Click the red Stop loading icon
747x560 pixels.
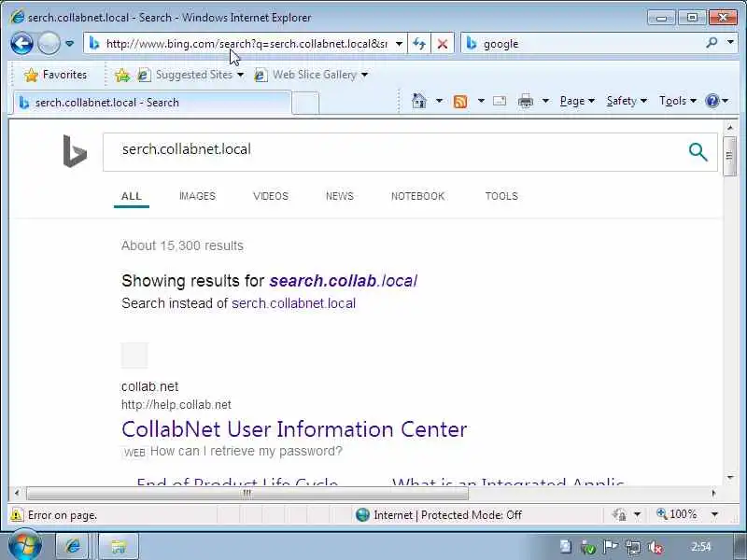pyautogui.click(x=442, y=44)
